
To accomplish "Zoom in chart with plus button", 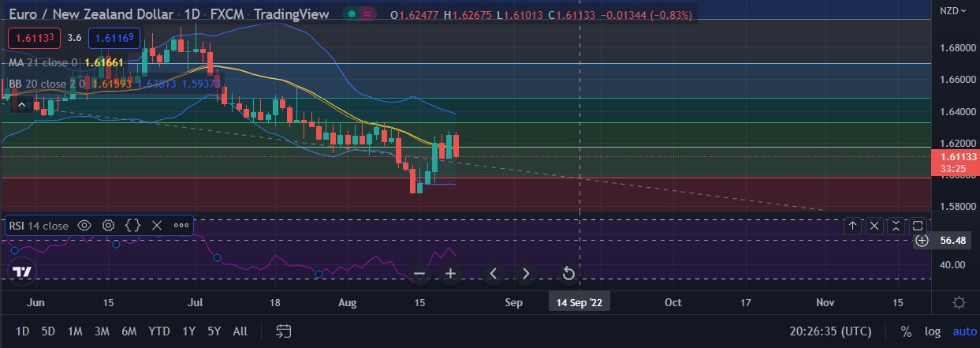I will tap(450, 274).
